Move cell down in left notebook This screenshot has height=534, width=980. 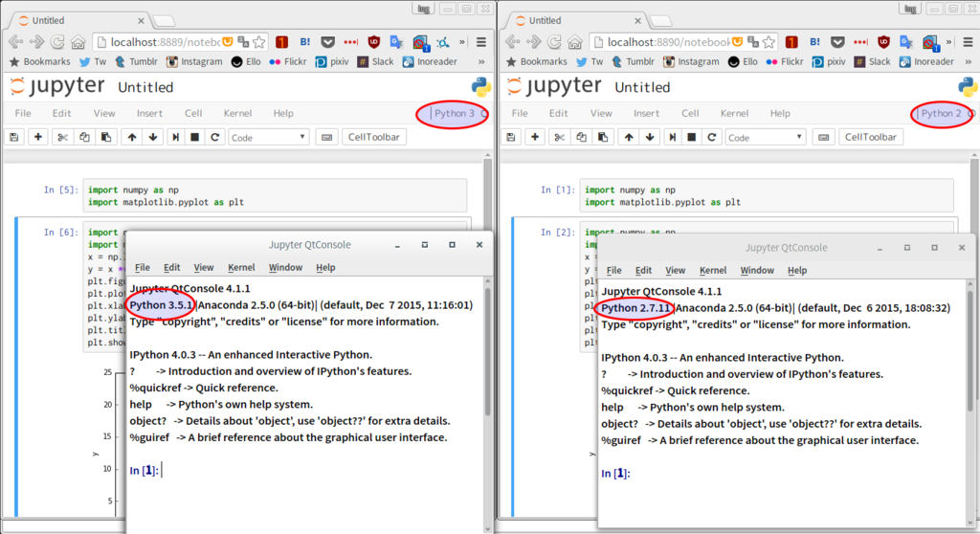tap(153, 137)
